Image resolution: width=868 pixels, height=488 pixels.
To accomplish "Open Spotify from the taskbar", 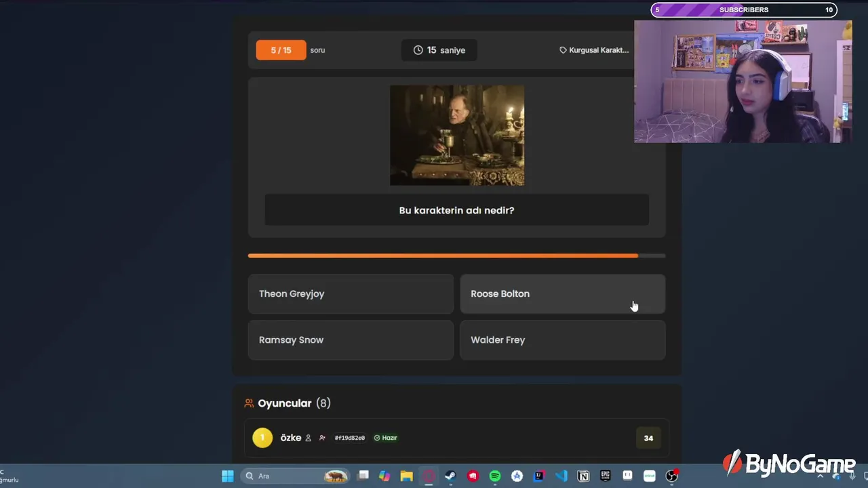I will (495, 476).
